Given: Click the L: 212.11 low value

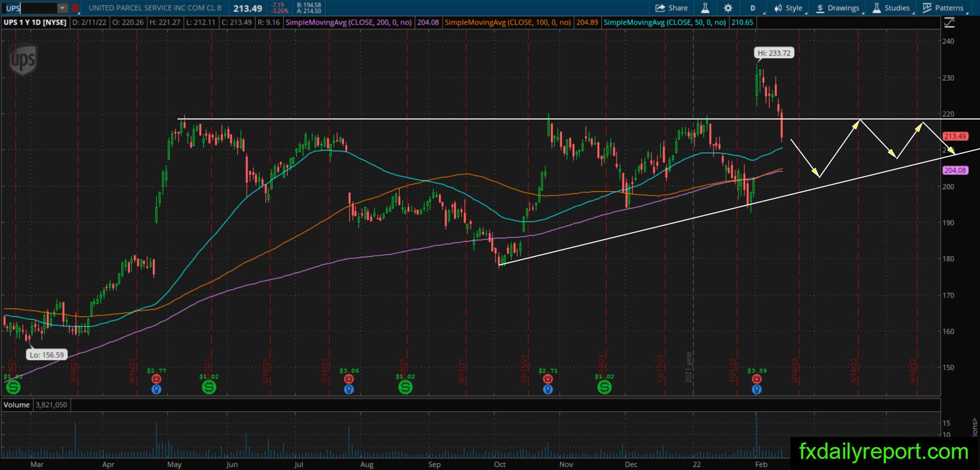Looking at the screenshot, I should (x=201, y=23).
